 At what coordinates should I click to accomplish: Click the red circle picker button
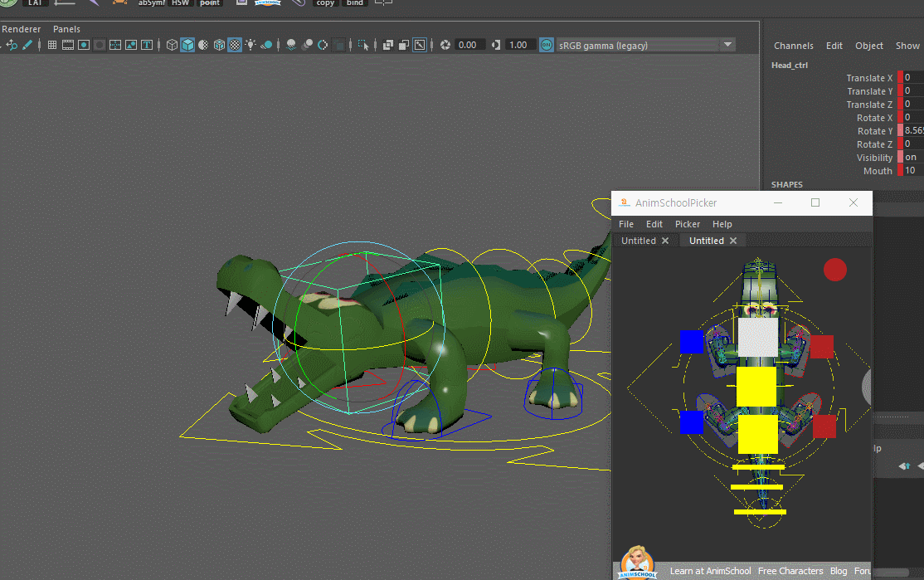click(834, 270)
